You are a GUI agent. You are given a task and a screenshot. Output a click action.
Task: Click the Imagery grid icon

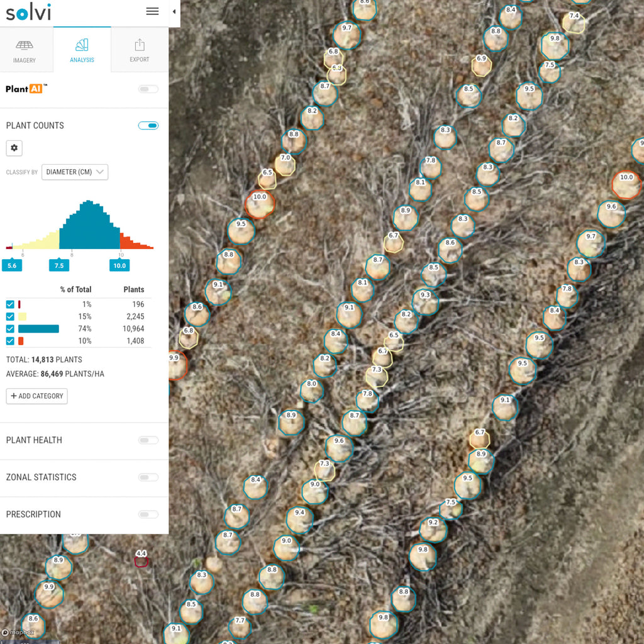tap(25, 45)
